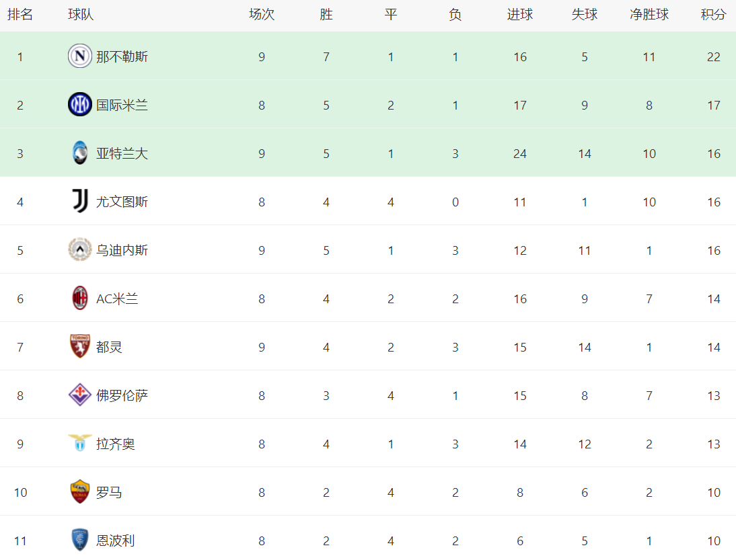The image size is (736, 560).
Task: Open the 尤文图斯 team name link
Action: click(x=122, y=202)
